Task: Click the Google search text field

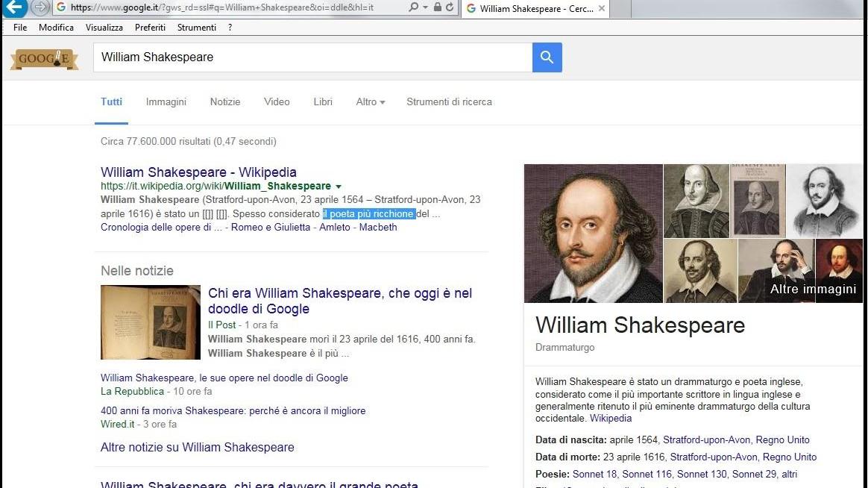Action: tap(312, 57)
